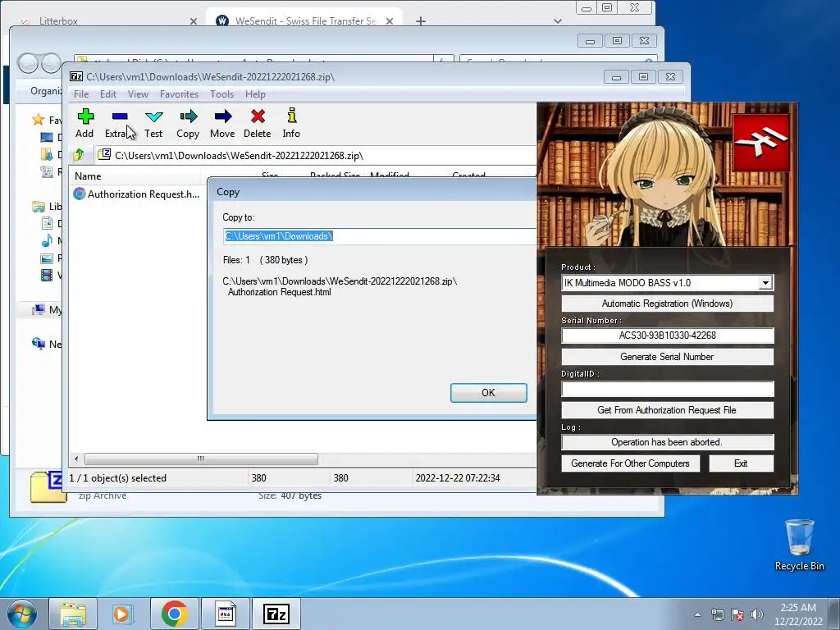
Task: Click the 7-Zip archive path address bar
Action: coord(316,155)
